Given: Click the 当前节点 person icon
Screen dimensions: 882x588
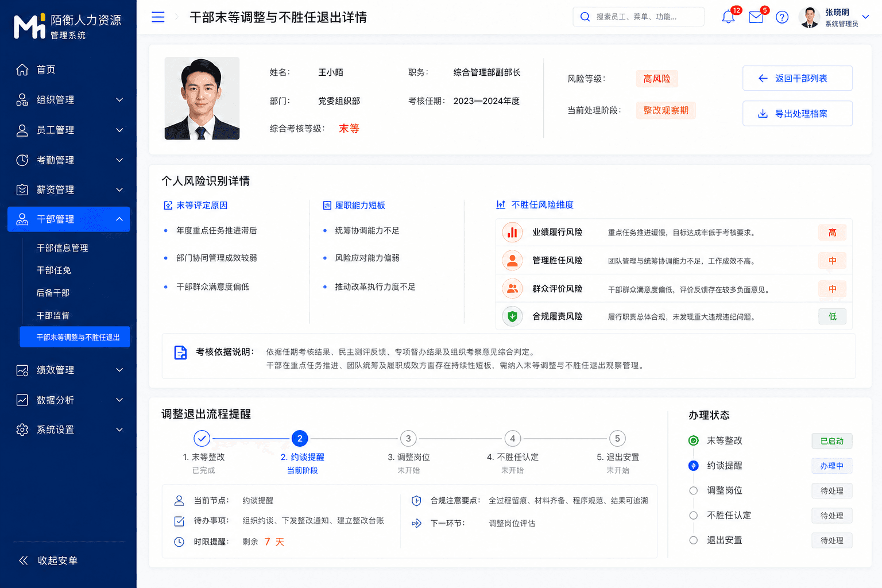Looking at the screenshot, I should (x=179, y=501).
